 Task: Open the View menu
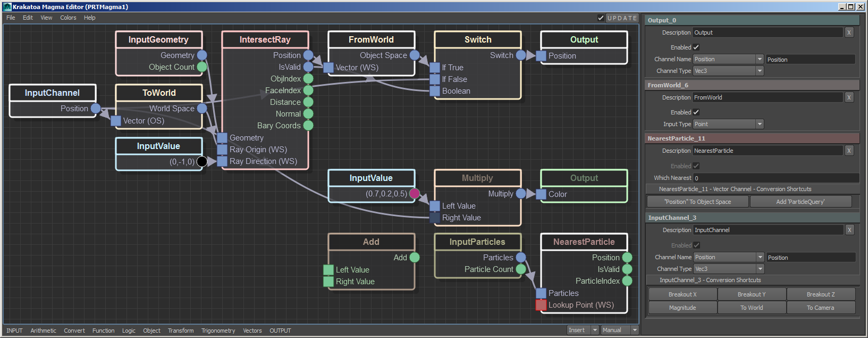pos(46,18)
